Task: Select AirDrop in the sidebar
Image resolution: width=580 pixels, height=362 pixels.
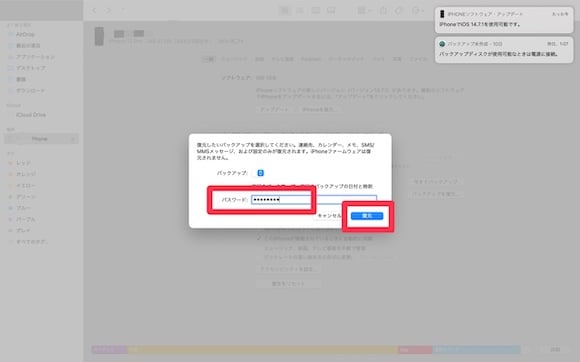Action: point(25,34)
